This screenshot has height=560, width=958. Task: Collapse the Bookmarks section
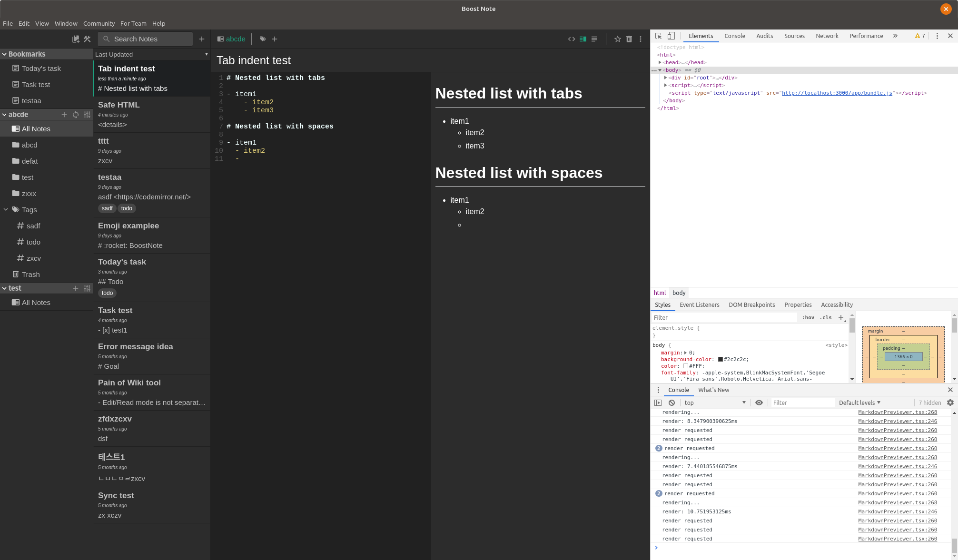pos(4,54)
